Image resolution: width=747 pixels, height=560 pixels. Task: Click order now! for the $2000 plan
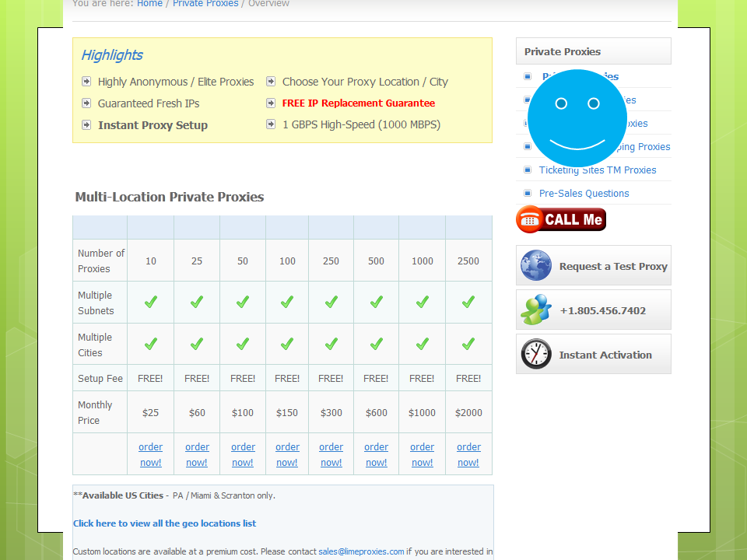tap(468, 454)
